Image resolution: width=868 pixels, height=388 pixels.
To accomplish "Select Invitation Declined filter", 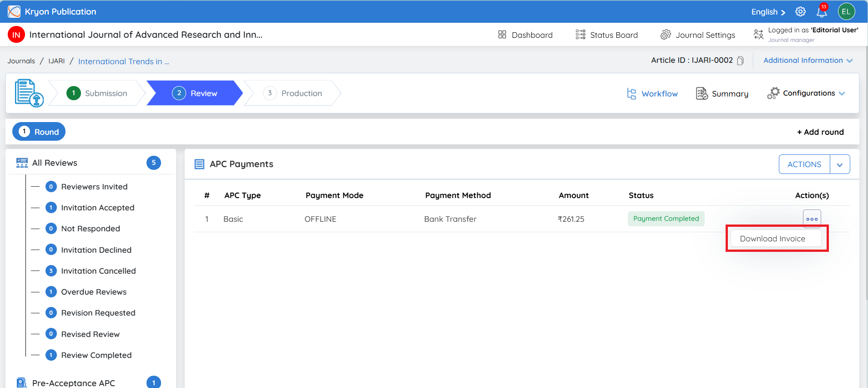I will point(96,250).
